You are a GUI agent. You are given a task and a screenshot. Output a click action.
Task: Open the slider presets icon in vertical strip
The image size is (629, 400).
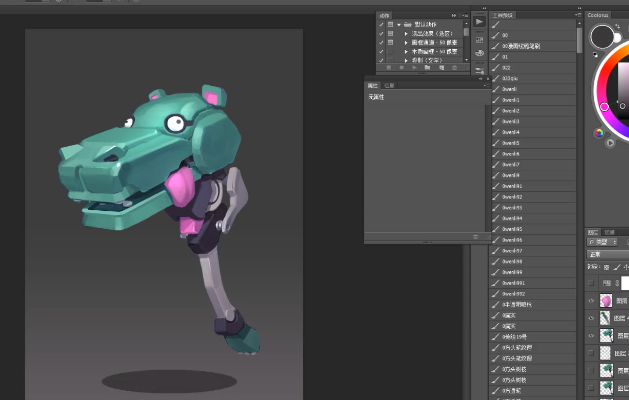[x=479, y=70]
